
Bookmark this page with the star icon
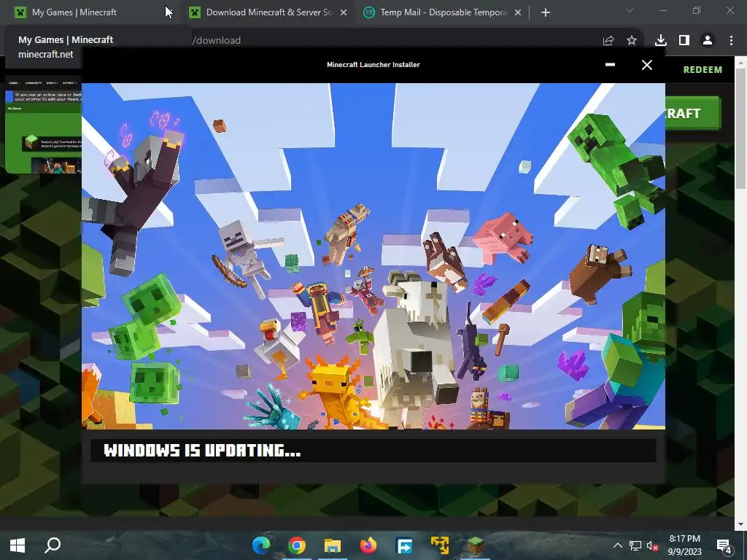632,41
